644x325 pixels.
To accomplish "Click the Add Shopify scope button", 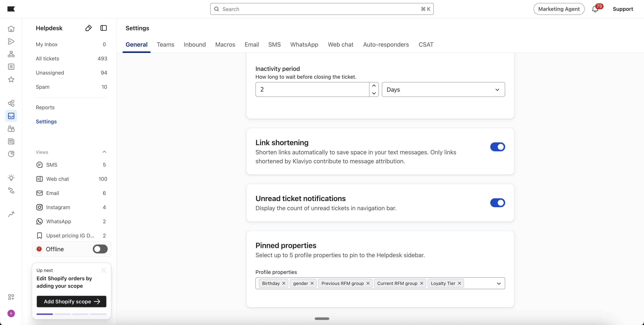I will click(72, 302).
